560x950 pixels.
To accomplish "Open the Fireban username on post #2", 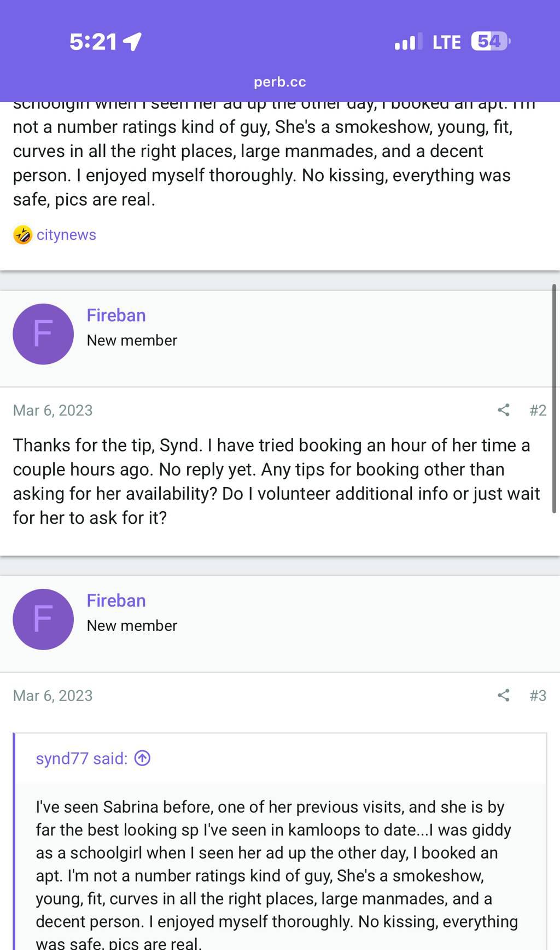I will click(x=116, y=315).
